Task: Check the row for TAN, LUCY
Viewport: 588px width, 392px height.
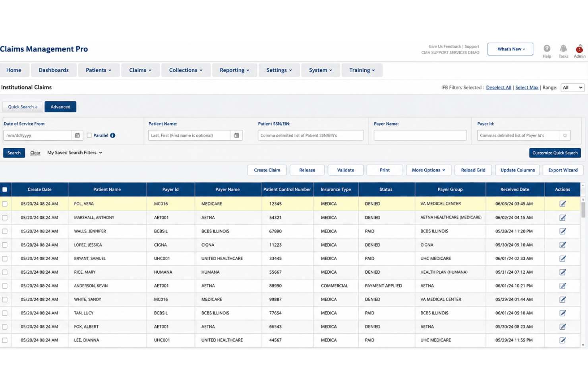Action: (5, 313)
